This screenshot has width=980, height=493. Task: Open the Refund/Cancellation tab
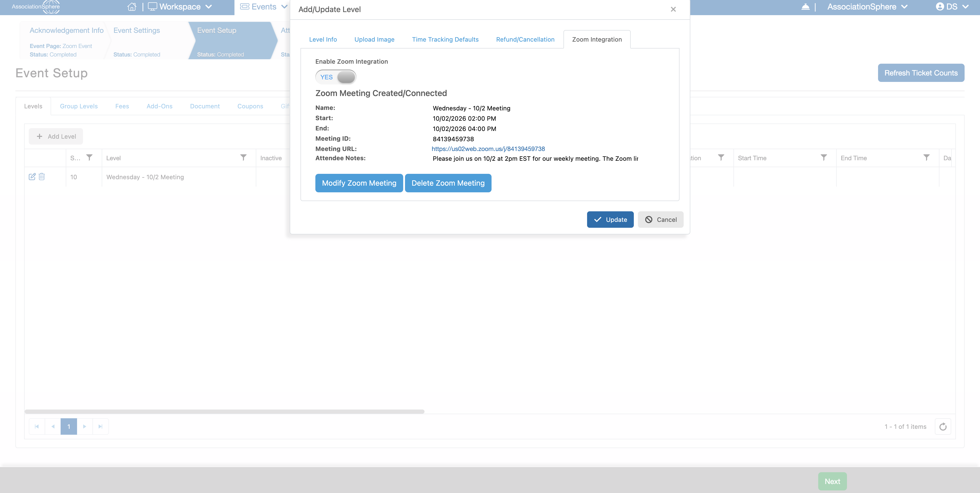[525, 40]
